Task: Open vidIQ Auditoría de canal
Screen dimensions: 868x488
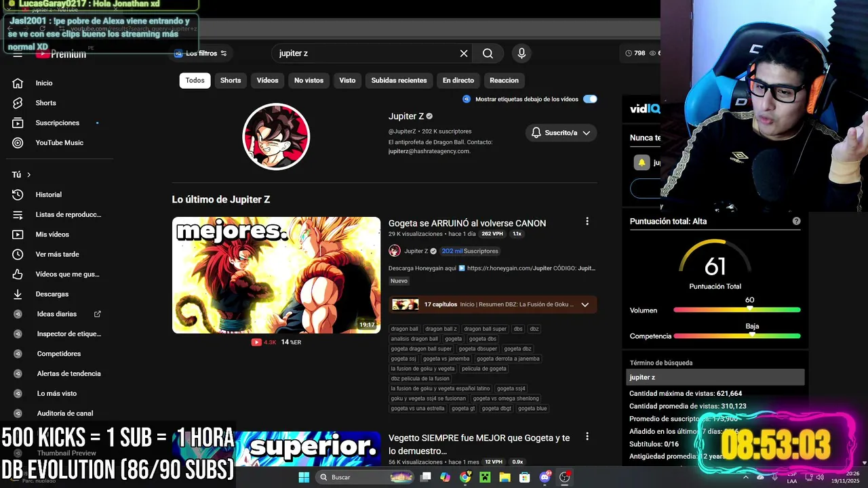Action: coord(64,413)
